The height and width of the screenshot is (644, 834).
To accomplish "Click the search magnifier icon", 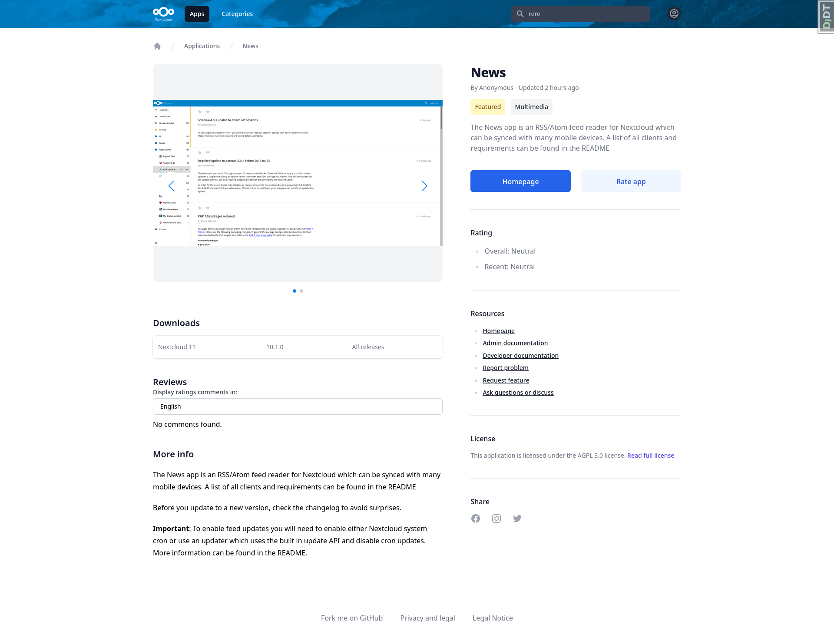I will tap(520, 14).
